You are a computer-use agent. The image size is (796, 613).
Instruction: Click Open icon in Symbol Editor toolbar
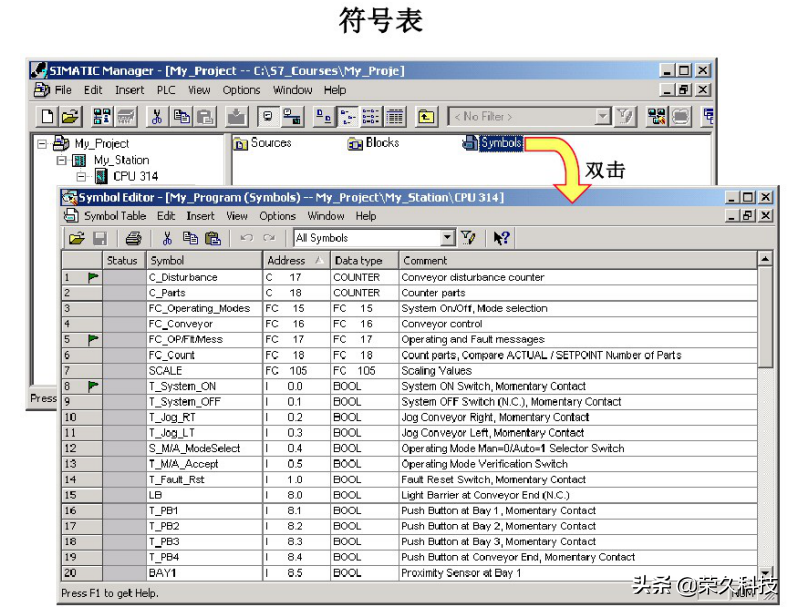[x=77, y=238]
